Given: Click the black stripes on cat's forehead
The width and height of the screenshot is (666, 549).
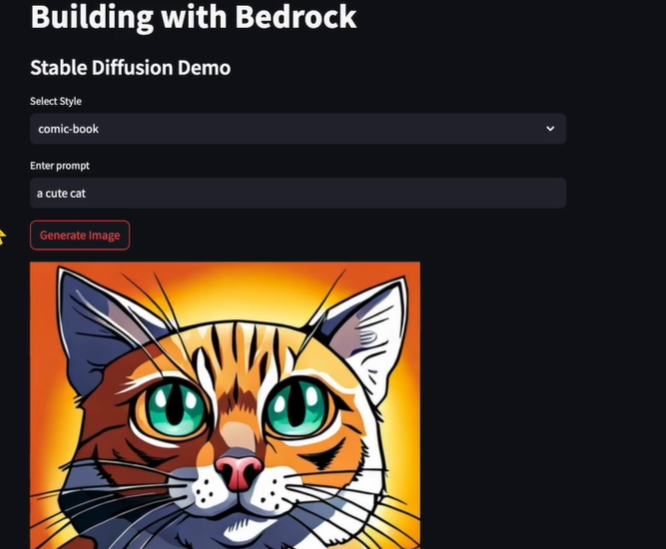Looking at the screenshot, I should point(242,346).
